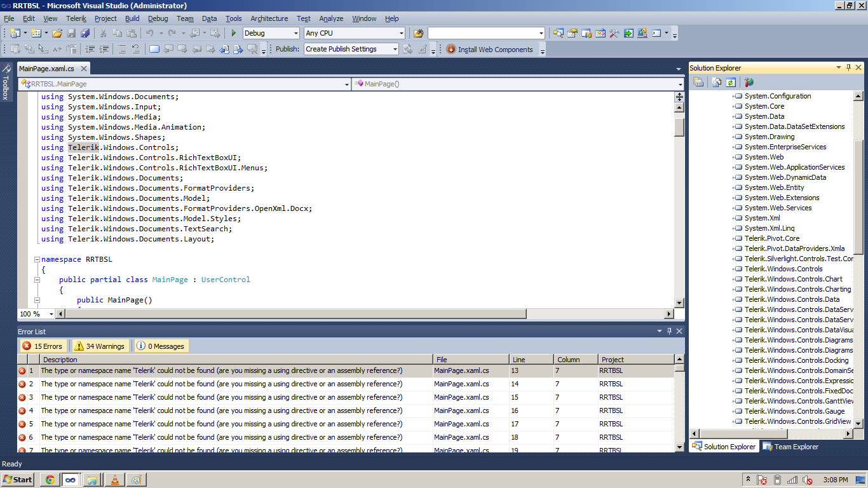Open the Build menu
The image size is (868, 488).
click(132, 18)
